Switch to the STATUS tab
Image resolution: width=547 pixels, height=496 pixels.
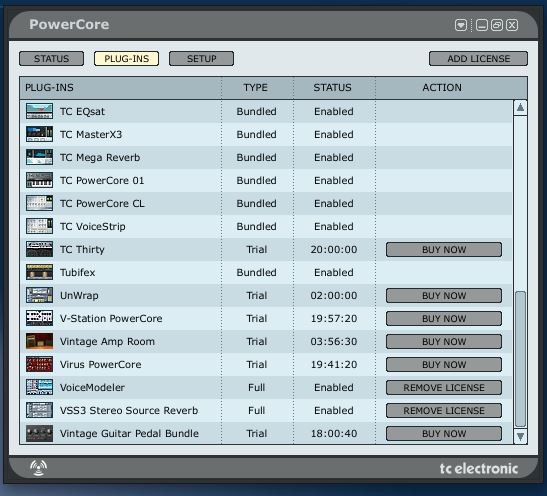pos(52,59)
